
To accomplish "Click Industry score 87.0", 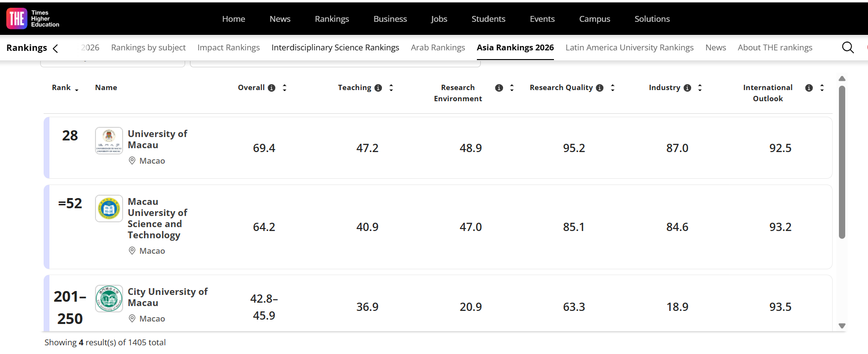I will (x=677, y=148).
